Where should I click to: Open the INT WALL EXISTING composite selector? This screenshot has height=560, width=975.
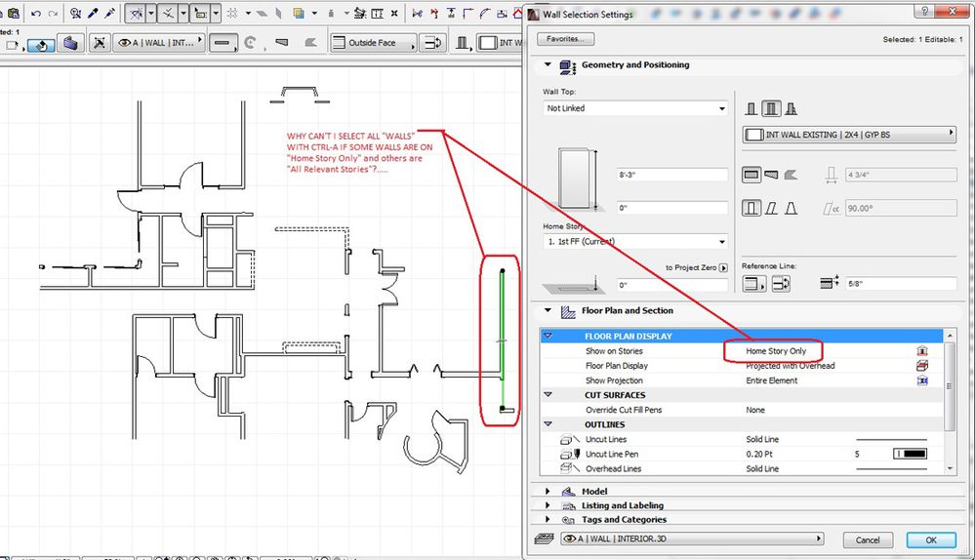pos(849,135)
